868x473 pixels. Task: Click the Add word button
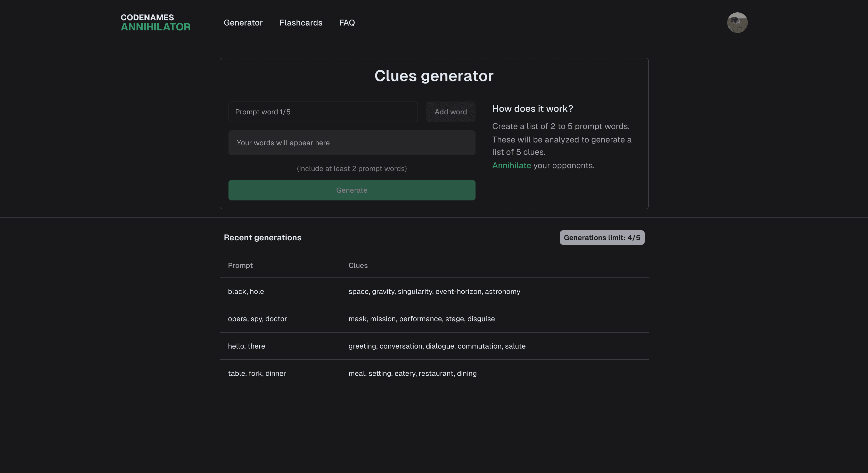[451, 111]
